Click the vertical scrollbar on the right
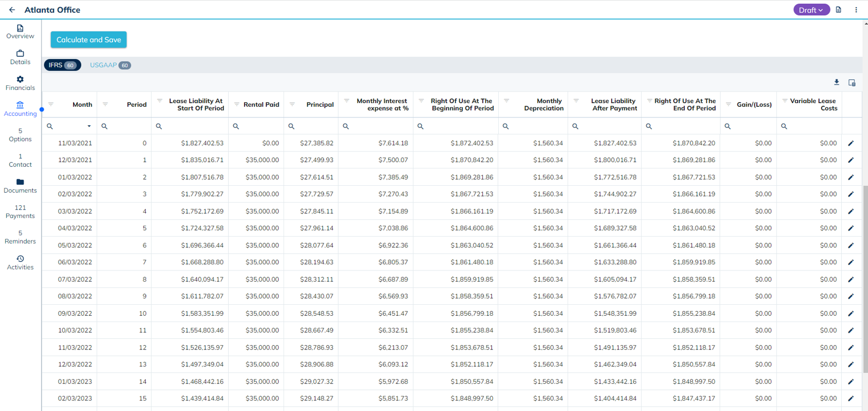Image resolution: width=868 pixels, height=411 pixels. (865, 279)
